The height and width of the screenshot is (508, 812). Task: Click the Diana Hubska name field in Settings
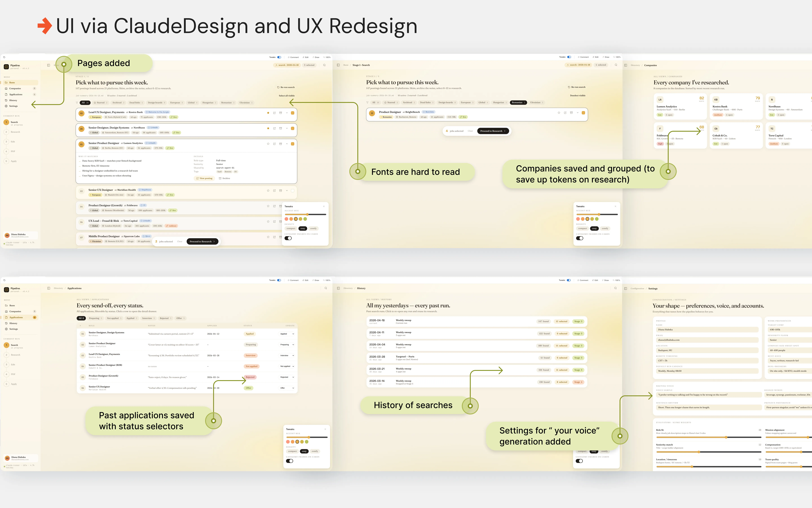tap(707, 330)
